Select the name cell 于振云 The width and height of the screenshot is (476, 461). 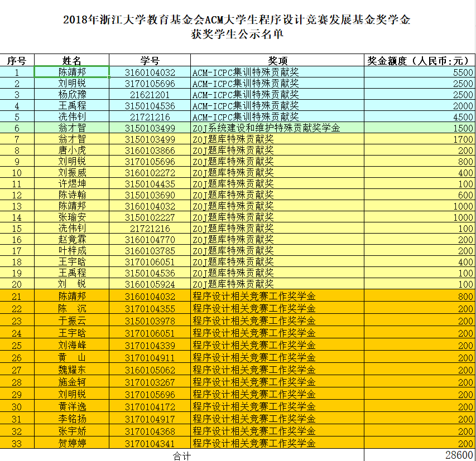click(x=71, y=321)
